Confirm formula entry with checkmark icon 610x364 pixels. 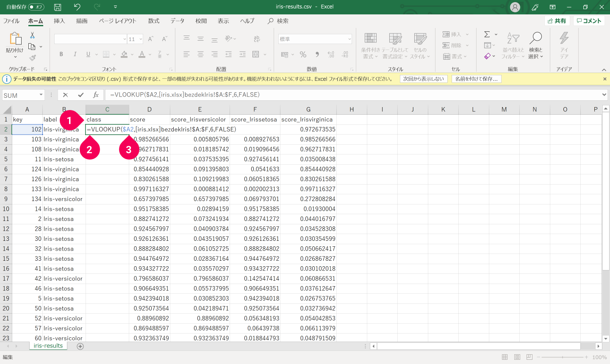tap(80, 95)
